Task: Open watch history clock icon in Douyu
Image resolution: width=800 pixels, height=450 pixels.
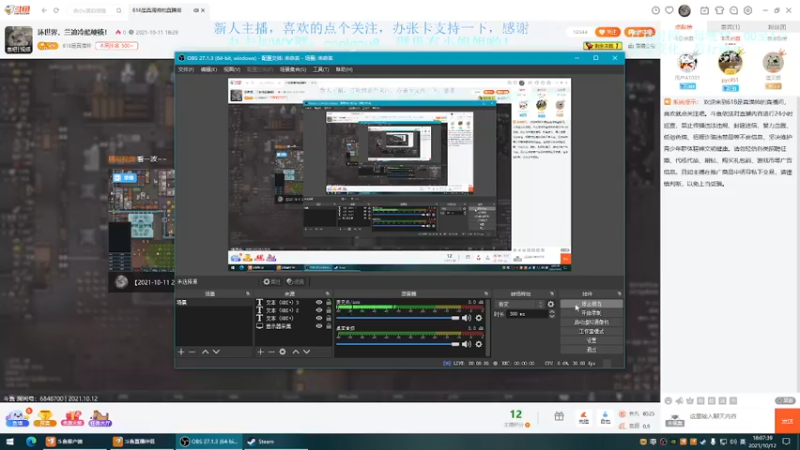Action: (656, 10)
